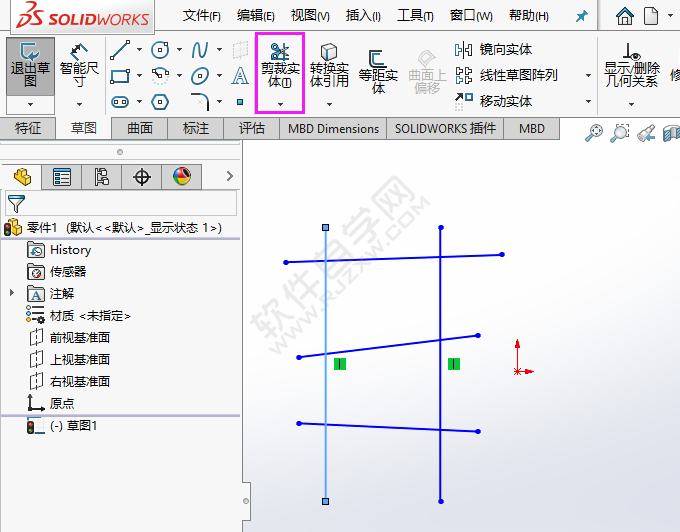The height and width of the screenshot is (532, 680).
Task: Expand more manager tabs chevron
Action: click(x=229, y=176)
